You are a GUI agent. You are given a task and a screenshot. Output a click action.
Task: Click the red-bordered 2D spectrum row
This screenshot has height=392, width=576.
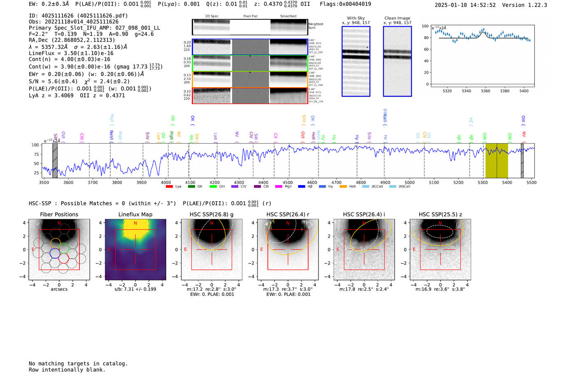tap(250, 96)
